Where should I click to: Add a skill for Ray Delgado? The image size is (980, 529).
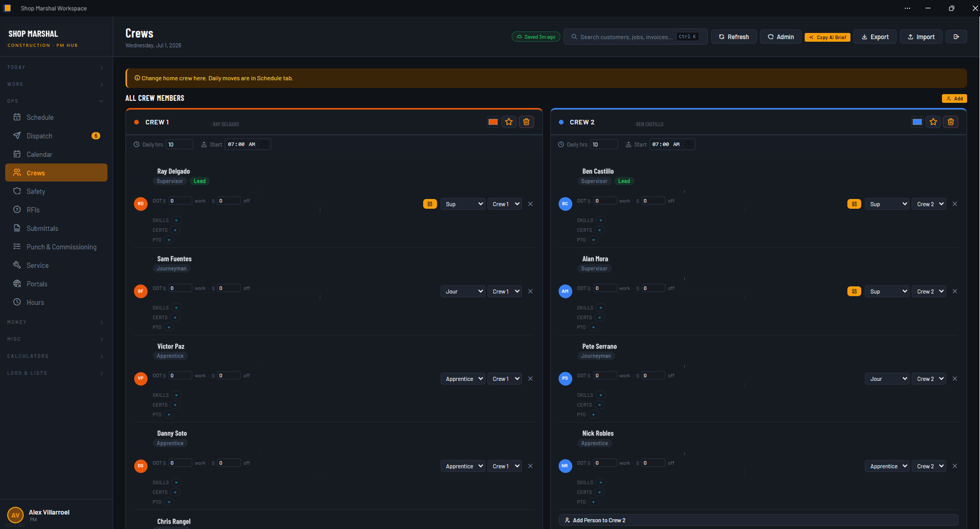point(176,220)
